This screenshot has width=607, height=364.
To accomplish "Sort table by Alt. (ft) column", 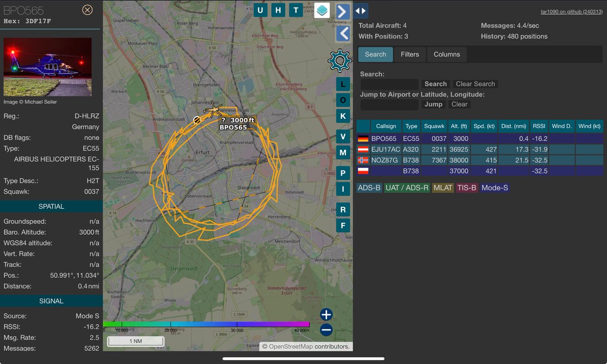I will click(x=459, y=126).
